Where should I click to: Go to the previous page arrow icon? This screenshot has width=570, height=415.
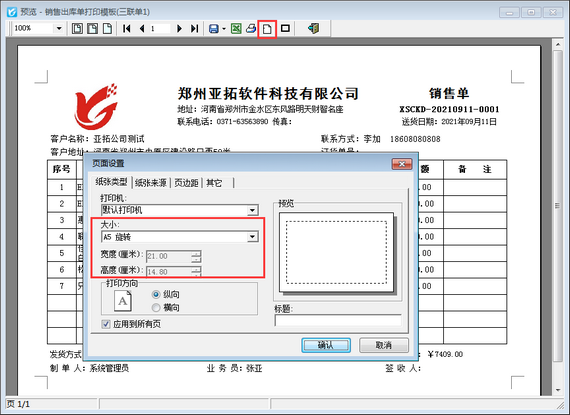(x=142, y=28)
